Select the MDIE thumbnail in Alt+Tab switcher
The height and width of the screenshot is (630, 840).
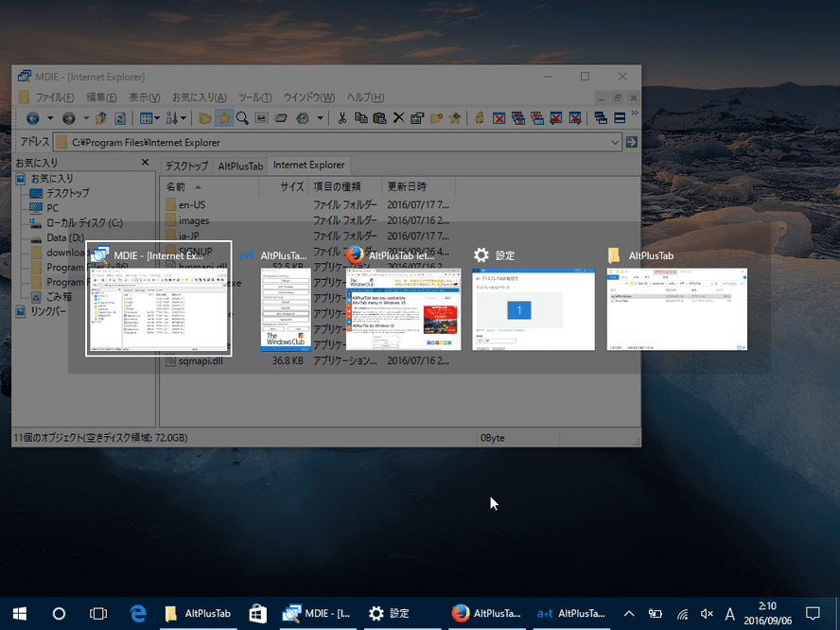pos(159,299)
